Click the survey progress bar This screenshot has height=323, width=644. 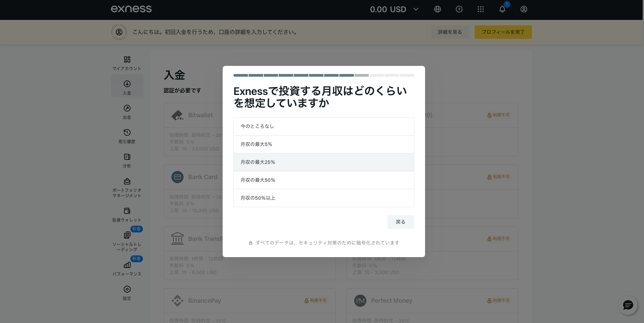[x=324, y=75]
